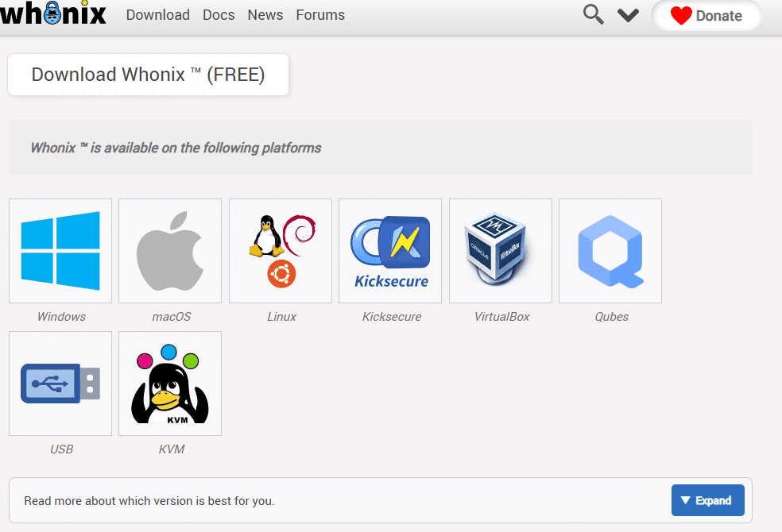Click the Qubes caption link
Viewport: 782px width, 532px height.
[x=611, y=316]
